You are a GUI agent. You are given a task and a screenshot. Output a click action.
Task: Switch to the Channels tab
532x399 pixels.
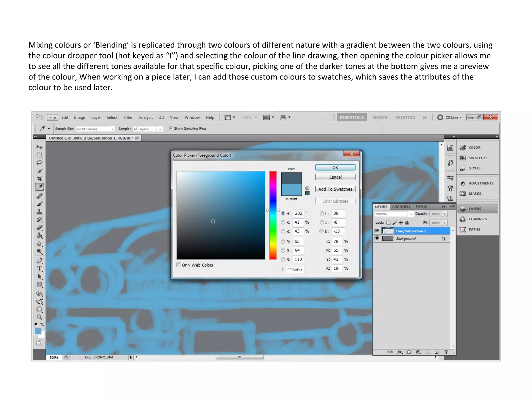click(401, 207)
